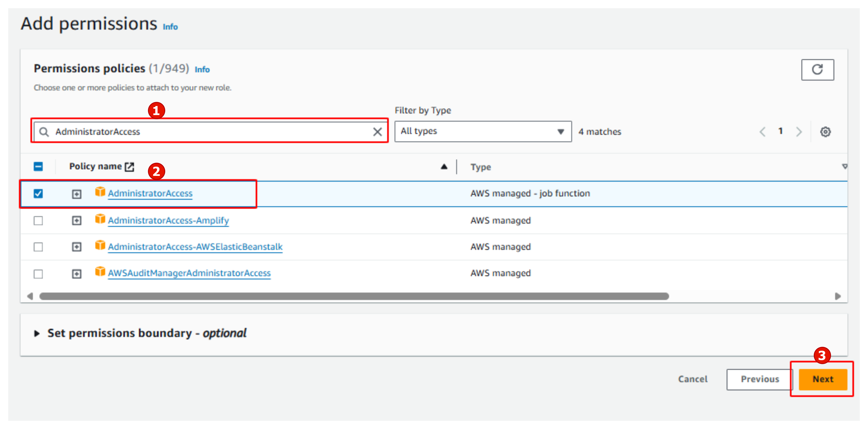Click the '4 matches' count text

coord(599,132)
